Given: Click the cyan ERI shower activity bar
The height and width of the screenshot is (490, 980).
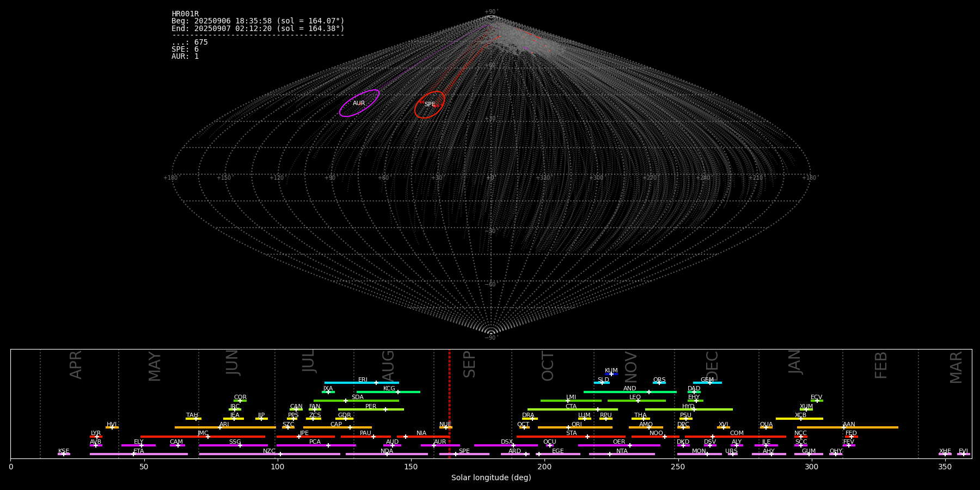Looking at the screenshot, I should point(362,383).
